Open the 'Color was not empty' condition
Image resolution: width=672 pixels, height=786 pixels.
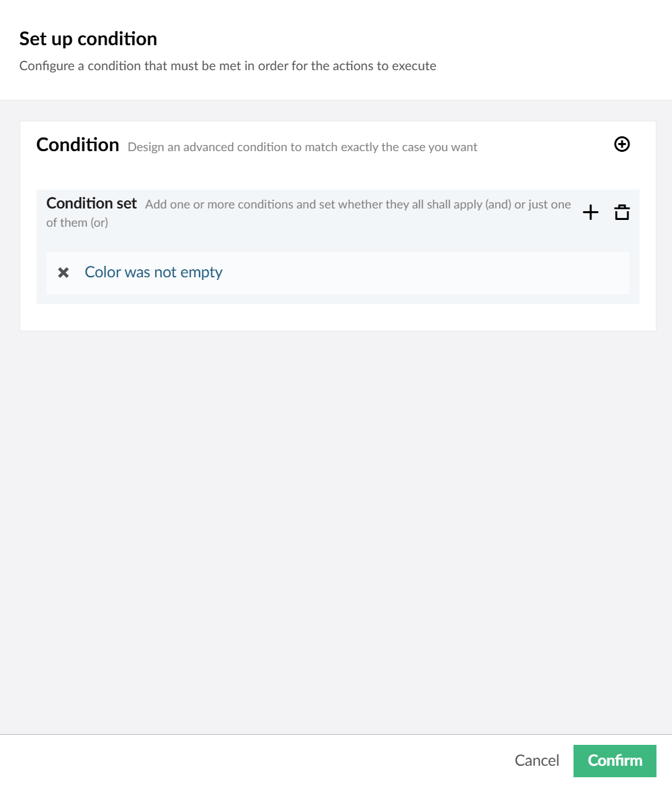pos(153,272)
